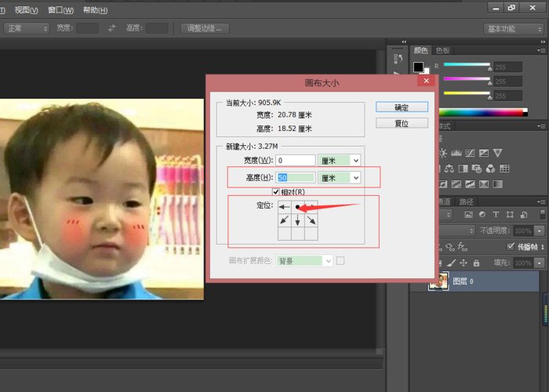
Task: Click the black foreground color swatch
Action: [418, 67]
